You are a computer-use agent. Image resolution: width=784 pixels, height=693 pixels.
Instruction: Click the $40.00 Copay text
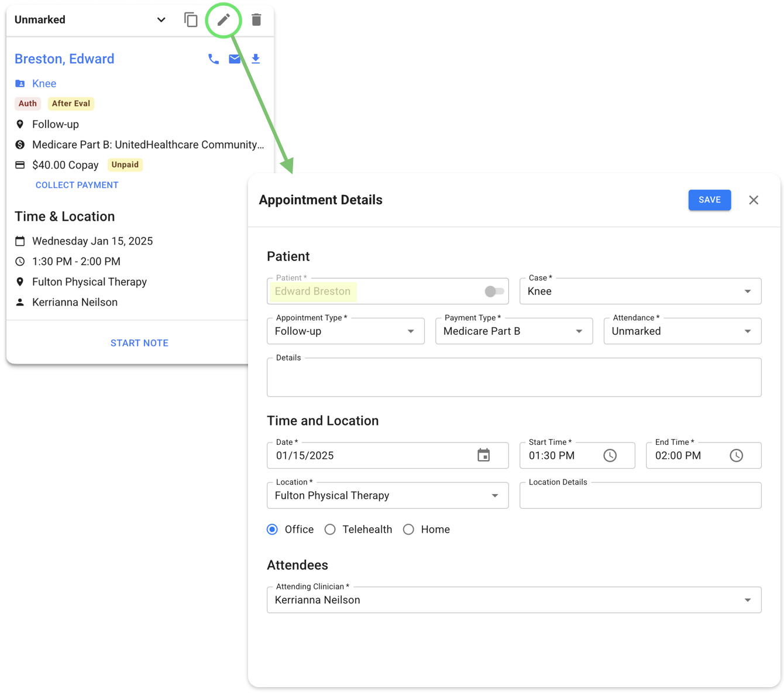click(66, 165)
